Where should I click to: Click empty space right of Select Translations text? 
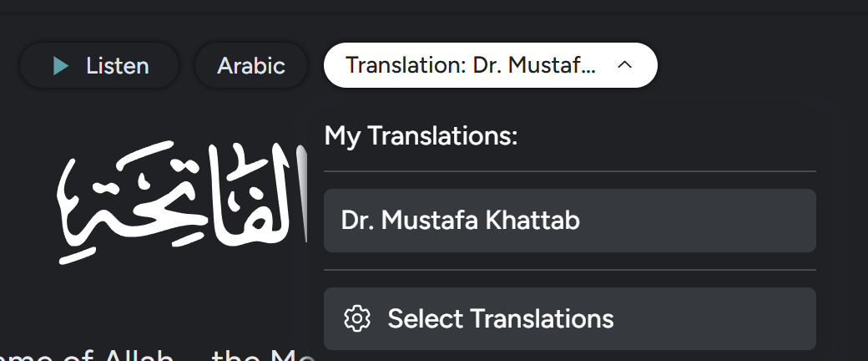718,318
